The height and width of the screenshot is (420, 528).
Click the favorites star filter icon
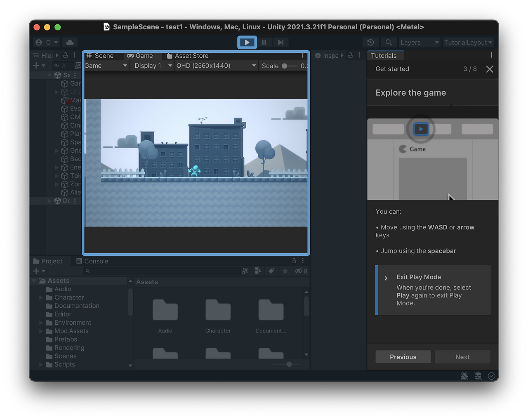285,271
